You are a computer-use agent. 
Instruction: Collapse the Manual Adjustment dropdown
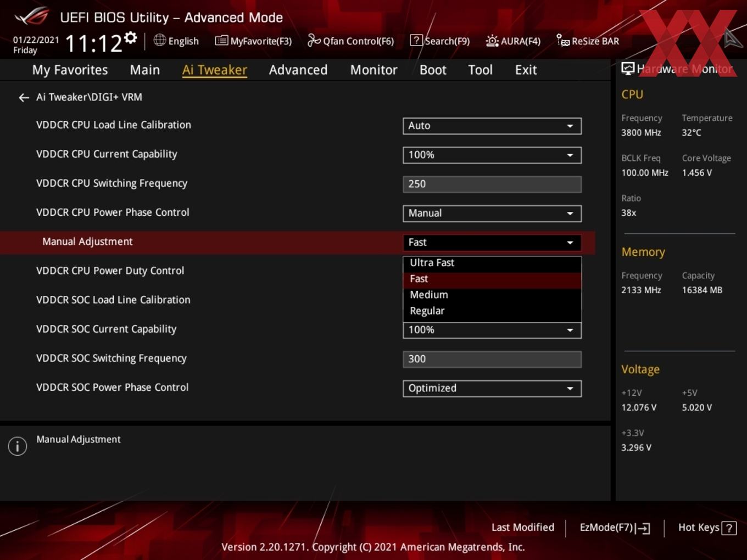[492, 242]
